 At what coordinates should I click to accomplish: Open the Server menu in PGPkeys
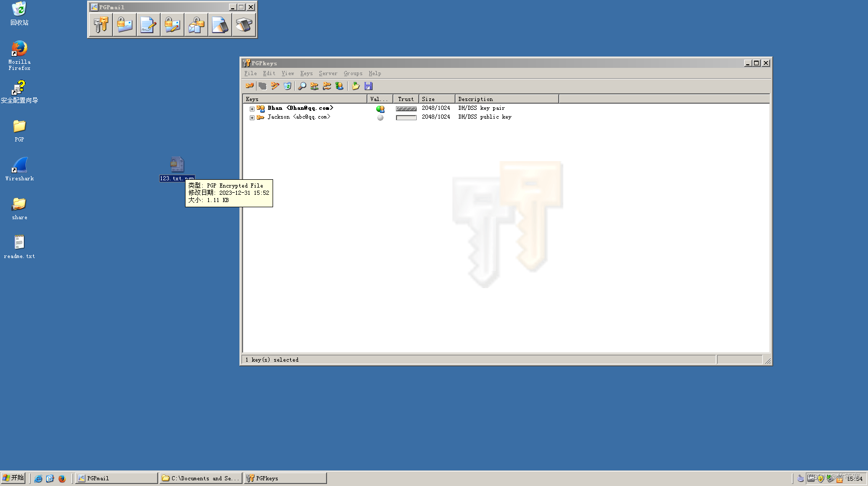(x=328, y=74)
